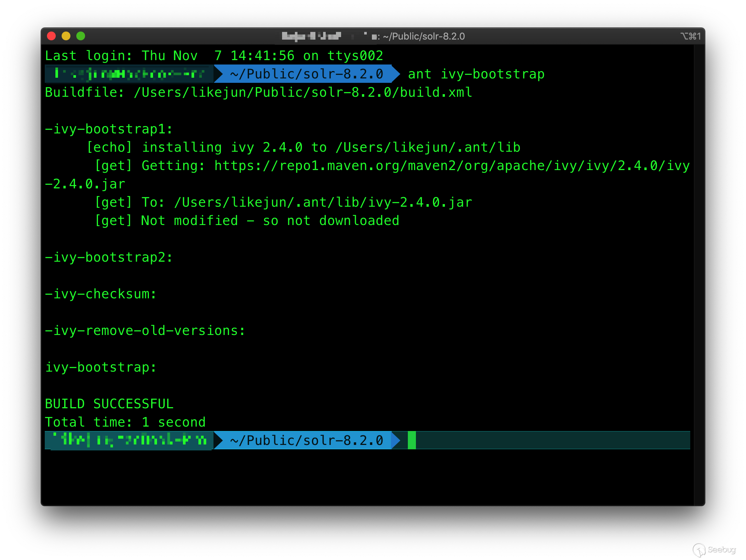Click the 'ant ivy-bootstrap' command text

pyautogui.click(x=476, y=74)
